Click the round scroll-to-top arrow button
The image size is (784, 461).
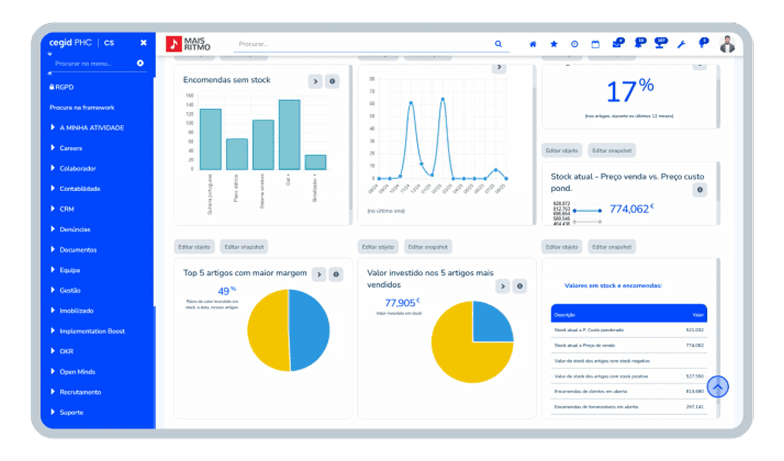718,386
